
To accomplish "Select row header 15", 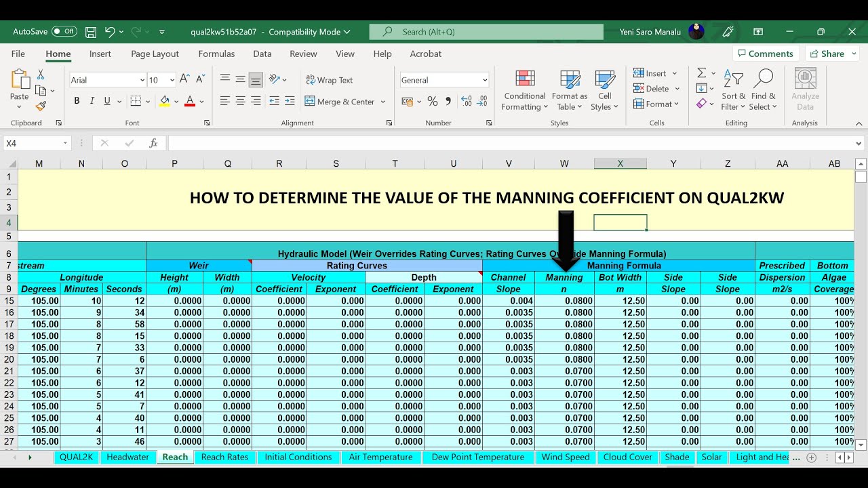I will 9,301.
